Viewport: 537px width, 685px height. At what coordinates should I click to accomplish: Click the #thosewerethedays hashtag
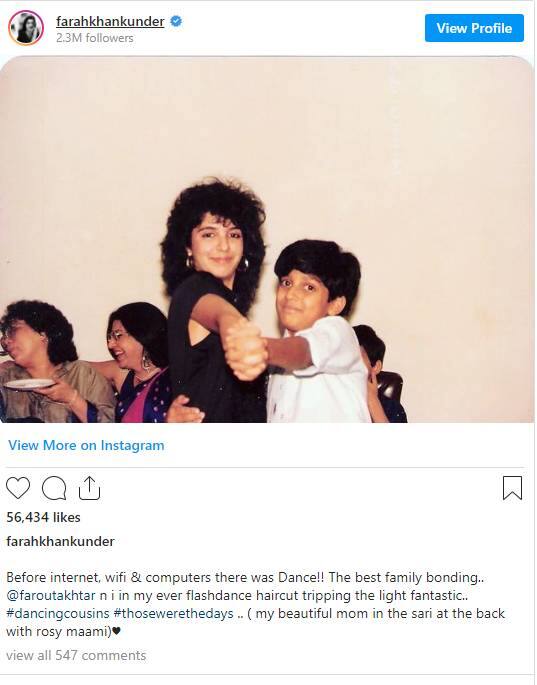(173, 613)
